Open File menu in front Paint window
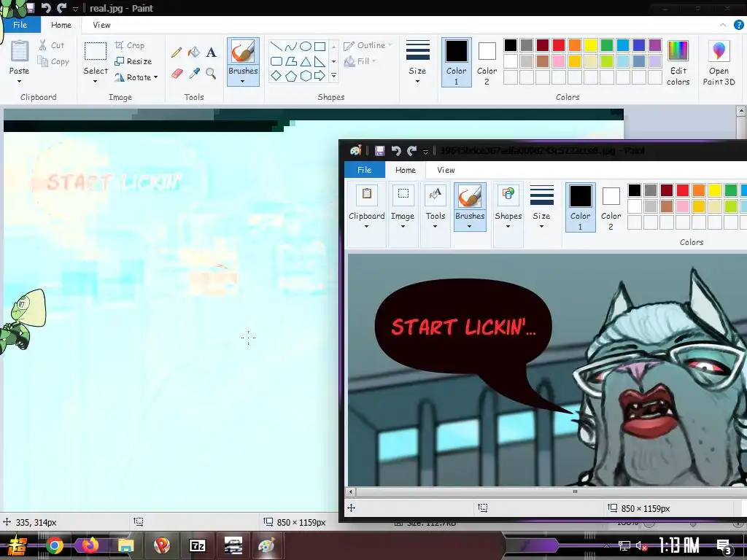The width and height of the screenshot is (747, 560). pos(365,170)
